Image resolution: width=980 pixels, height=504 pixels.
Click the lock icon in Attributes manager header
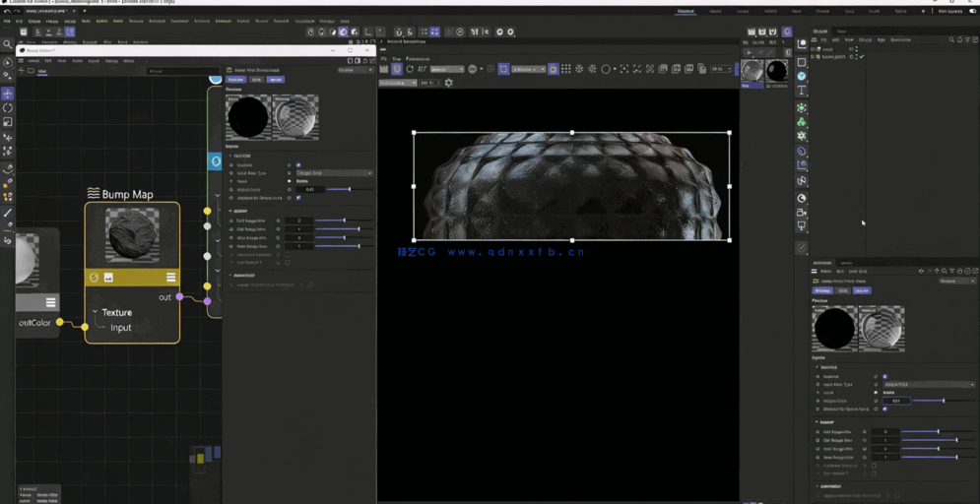(x=960, y=271)
